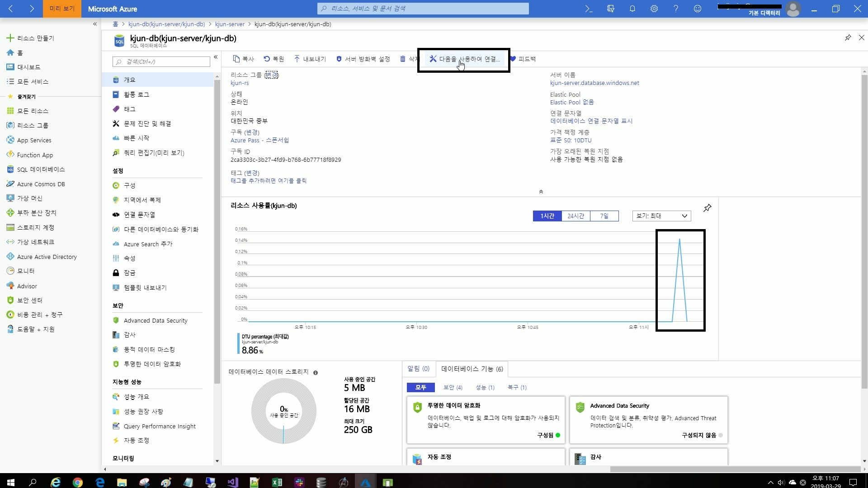Open 쿼리 편집기(미리 보기) menu item

(x=154, y=153)
